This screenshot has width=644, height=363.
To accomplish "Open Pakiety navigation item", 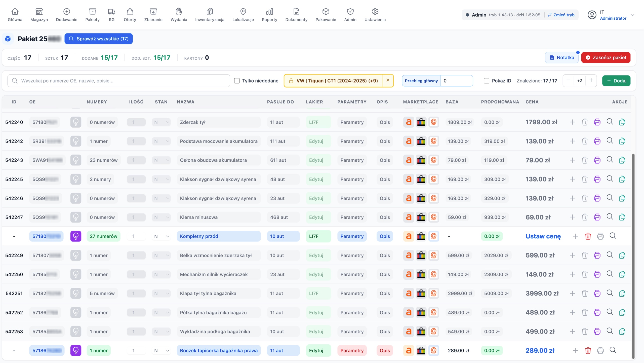I will pyautogui.click(x=92, y=15).
